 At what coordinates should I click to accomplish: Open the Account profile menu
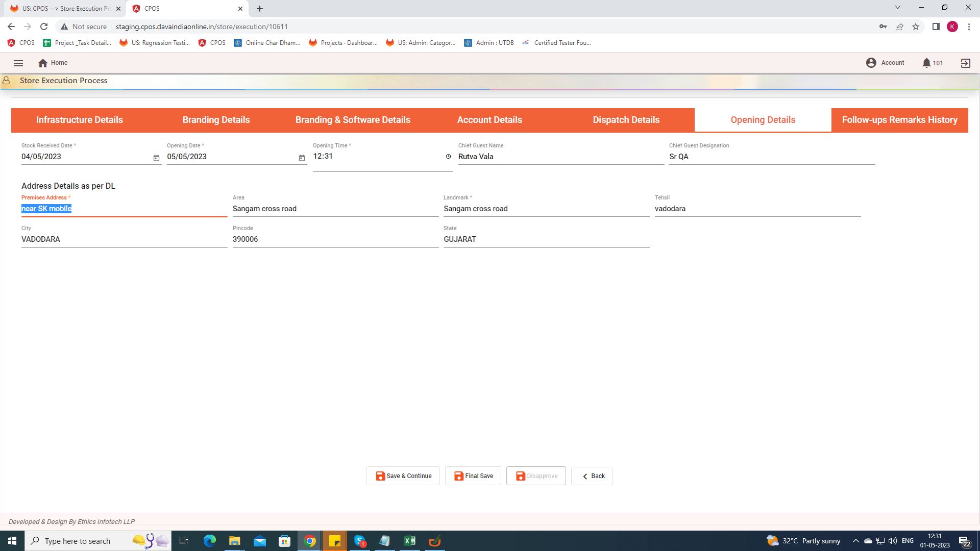coord(885,63)
